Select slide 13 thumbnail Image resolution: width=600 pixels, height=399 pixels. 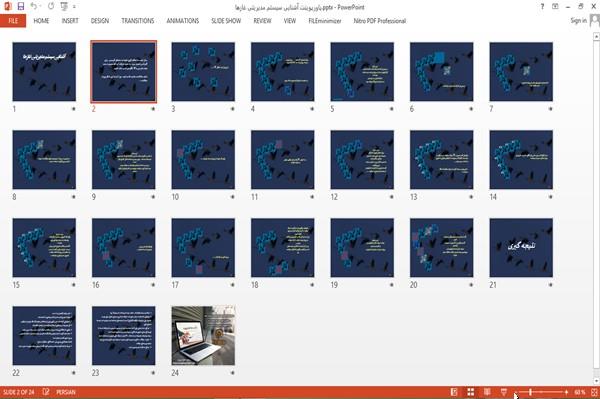[x=442, y=160]
